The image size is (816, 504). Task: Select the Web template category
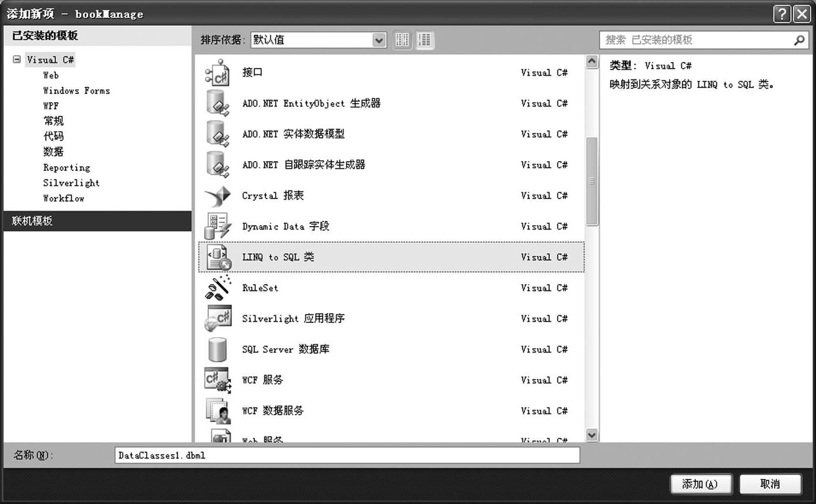(51, 75)
